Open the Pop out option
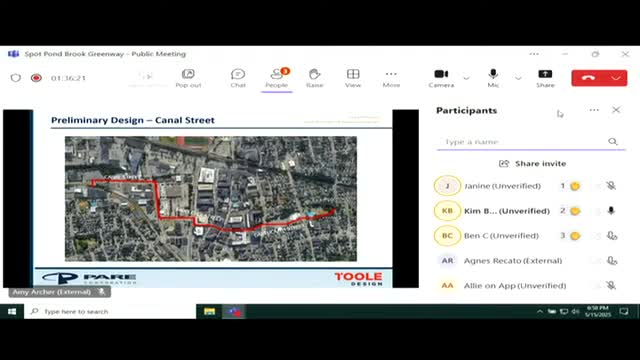 point(188,78)
